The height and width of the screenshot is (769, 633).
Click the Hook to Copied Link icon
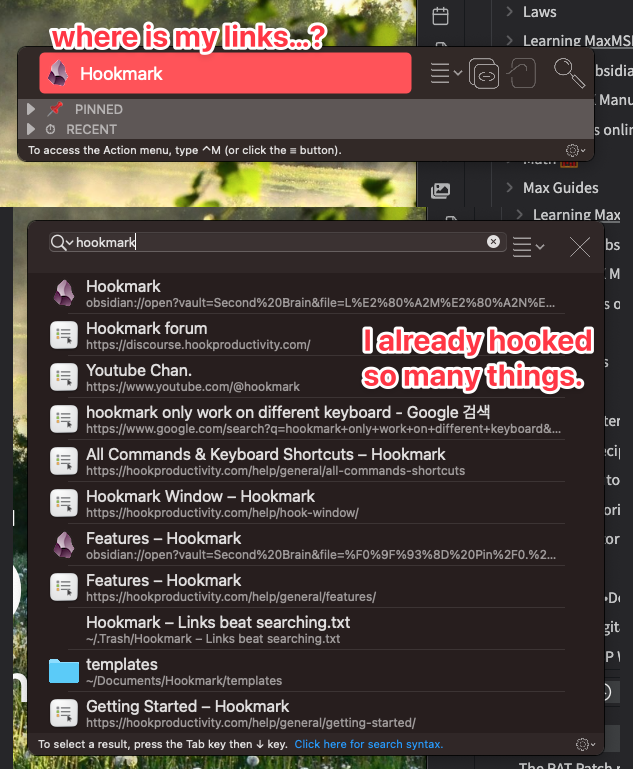pyautogui.click(x=522, y=73)
